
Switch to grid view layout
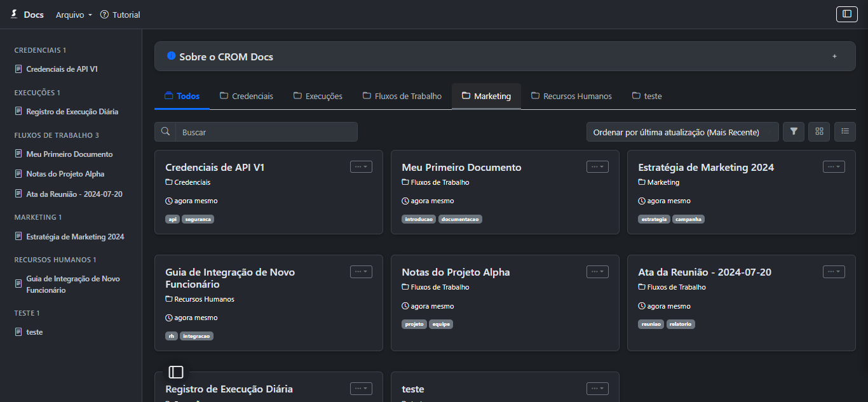point(819,131)
